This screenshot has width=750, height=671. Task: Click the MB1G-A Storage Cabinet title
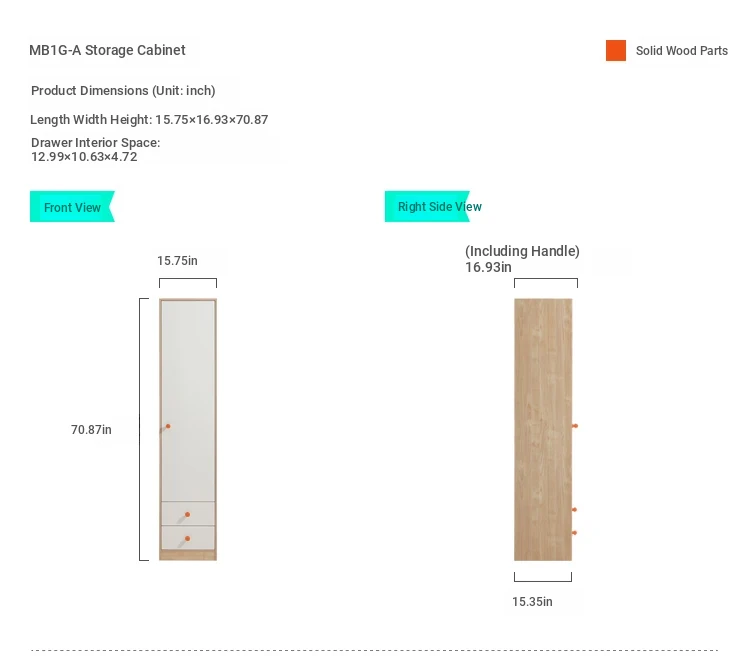[107, 50]
